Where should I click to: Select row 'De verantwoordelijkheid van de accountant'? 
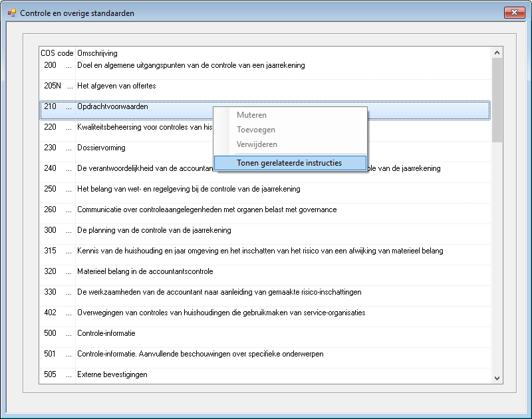coord(265,172)
